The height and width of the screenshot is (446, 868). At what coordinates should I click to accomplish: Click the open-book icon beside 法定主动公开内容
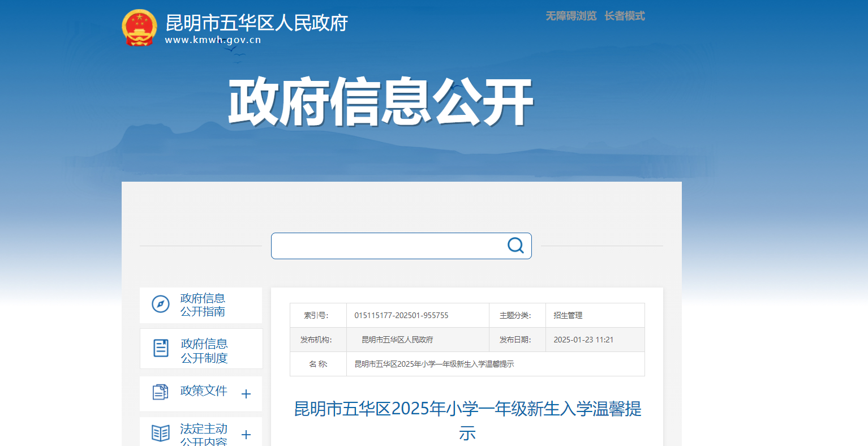161,433
